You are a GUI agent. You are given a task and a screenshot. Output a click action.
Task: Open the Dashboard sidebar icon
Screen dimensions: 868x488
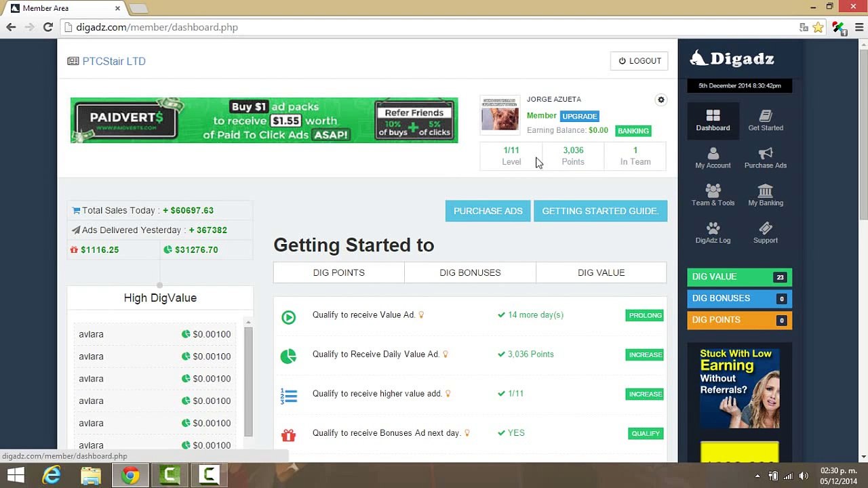point(713,121)
